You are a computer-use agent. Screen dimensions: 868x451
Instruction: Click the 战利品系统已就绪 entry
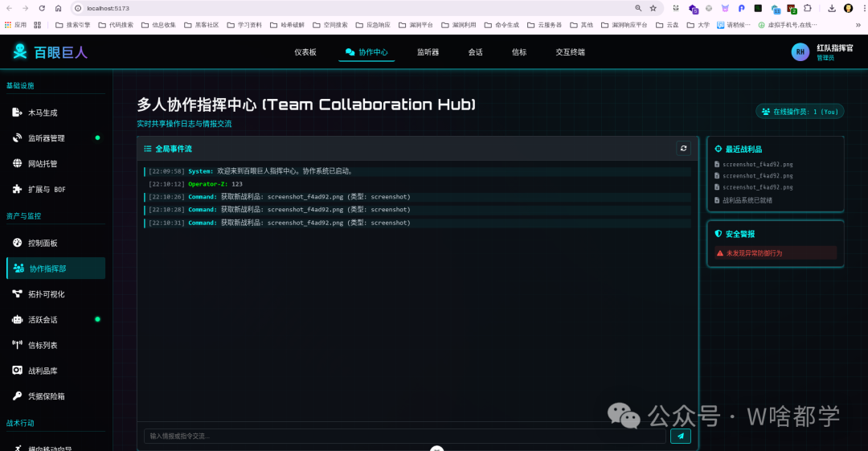click(743, 200)
